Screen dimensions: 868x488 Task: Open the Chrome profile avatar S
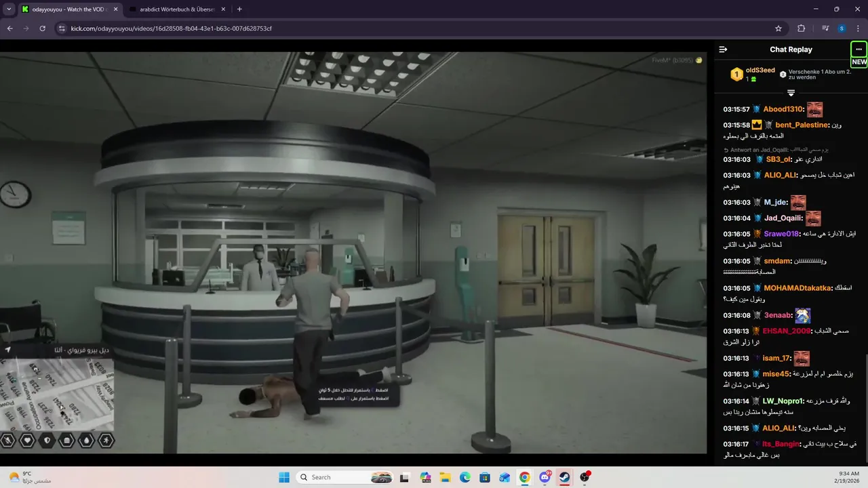pos(842,28)
